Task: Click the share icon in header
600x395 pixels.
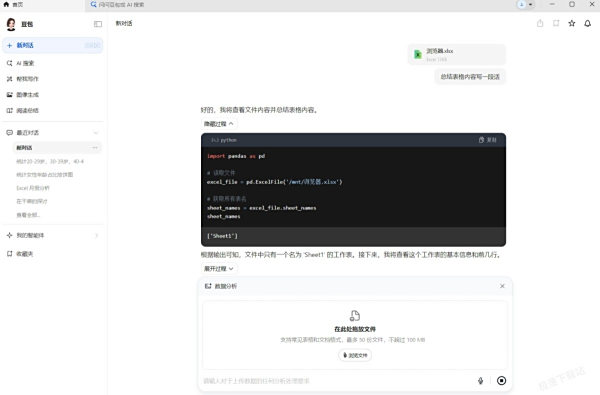Action: (540, 23)
